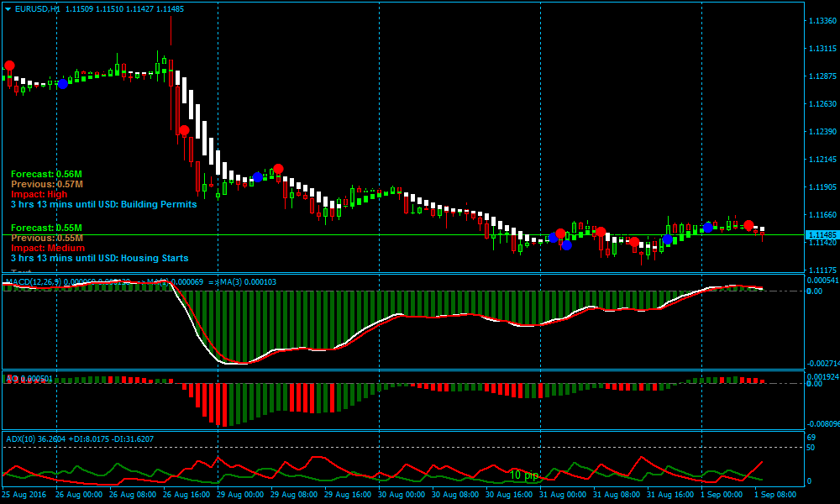Click the 1.13360 level on the price scale
This screenshot has height=504, width=840.
820,21
